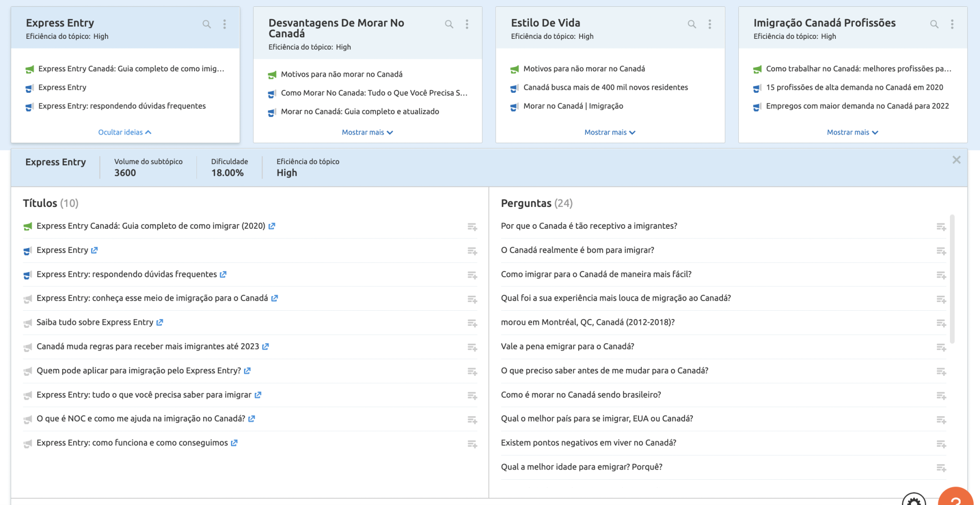Add "Qual a melhor idade para emigrar?" to list
The width and height of the screenshot is (980, 505).
coord(942,468)
